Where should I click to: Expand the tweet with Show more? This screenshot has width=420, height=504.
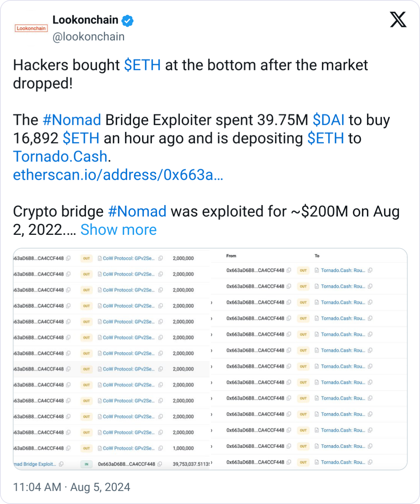coord(118,230)
